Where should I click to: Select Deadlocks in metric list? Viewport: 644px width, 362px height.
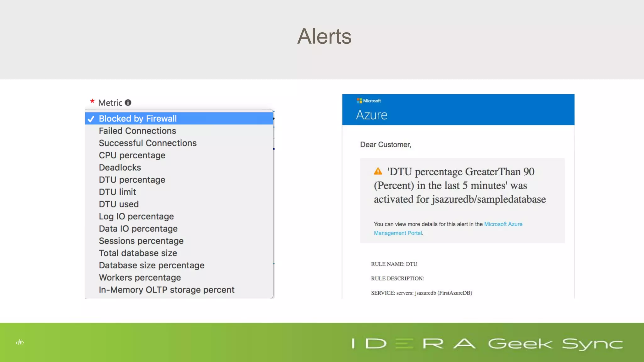click(x=179, y=167)
